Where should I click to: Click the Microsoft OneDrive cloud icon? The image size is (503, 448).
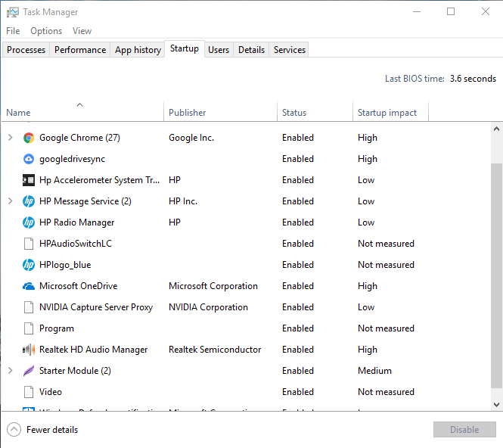[x=29, y=286]
